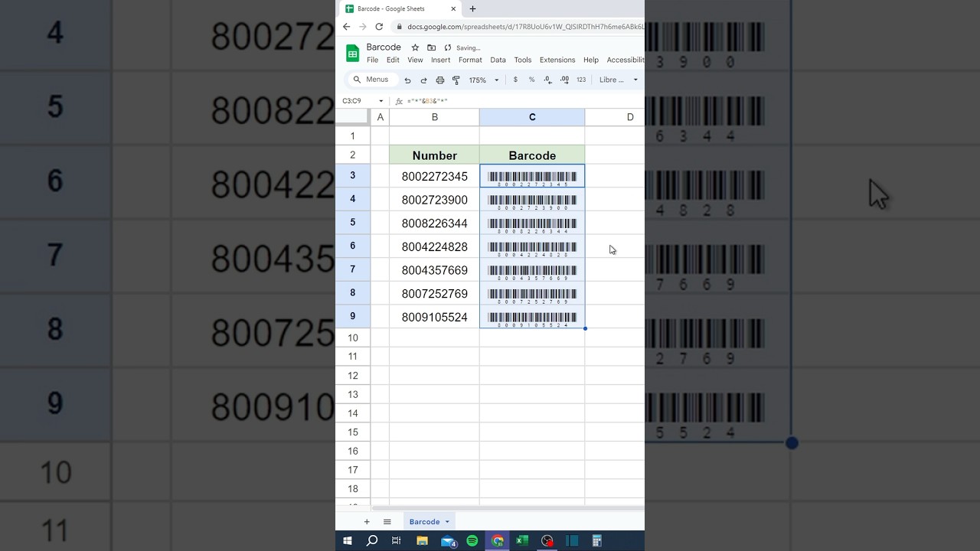Open the Barcode sheet tab options arrow

(x=447, y=522)
